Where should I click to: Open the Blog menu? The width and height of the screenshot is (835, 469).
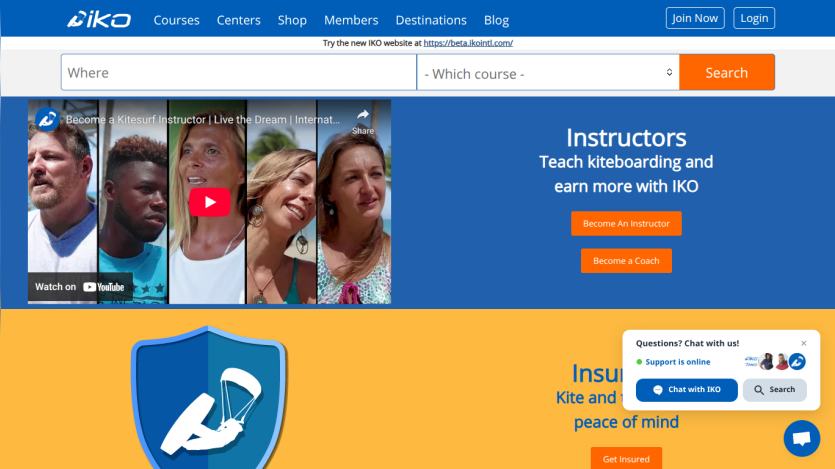coord(496,20)
